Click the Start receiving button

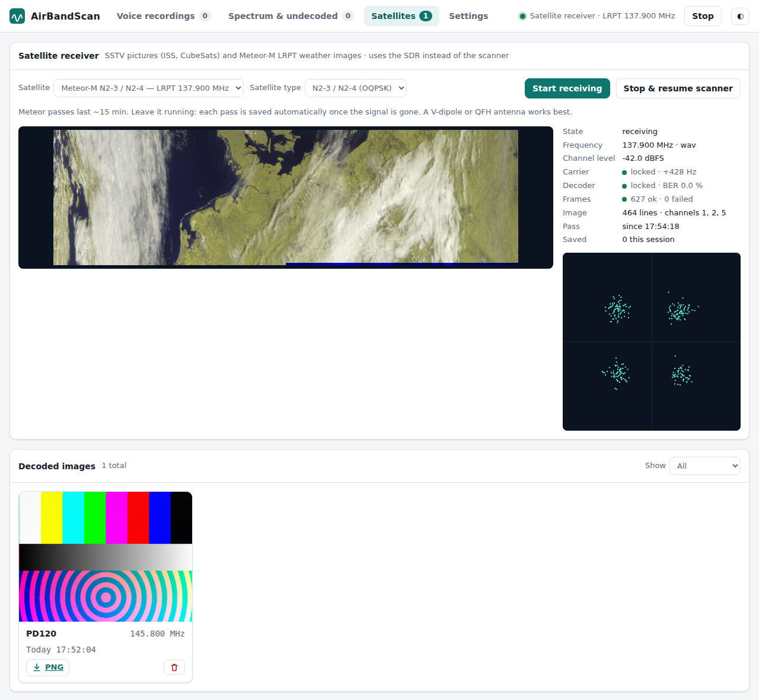click(x=567, y=88)
